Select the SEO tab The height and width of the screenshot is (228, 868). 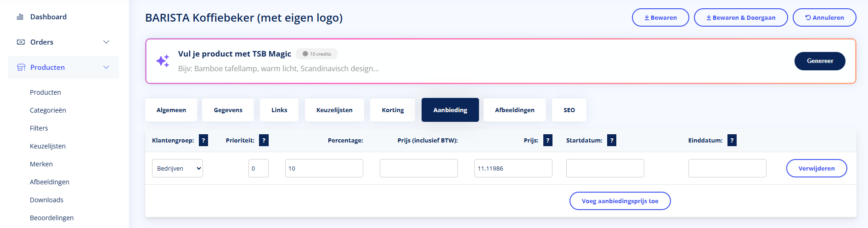pos(569,110)
